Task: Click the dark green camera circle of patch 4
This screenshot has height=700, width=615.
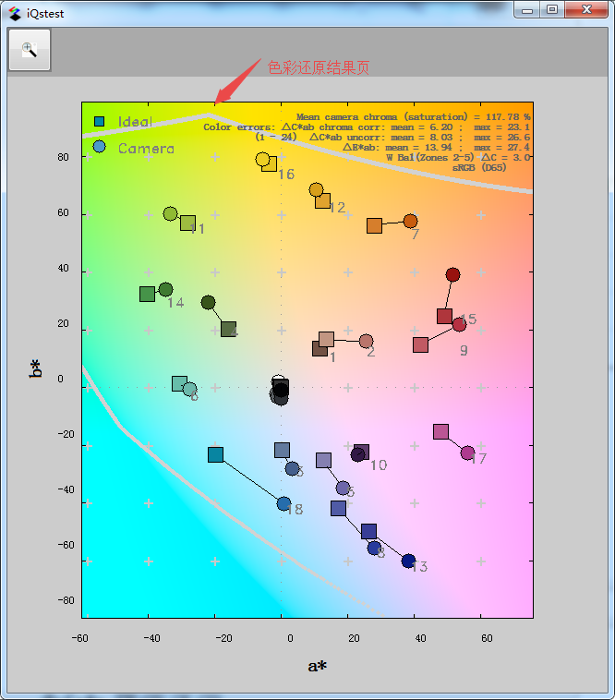Action: pos(209,302)
